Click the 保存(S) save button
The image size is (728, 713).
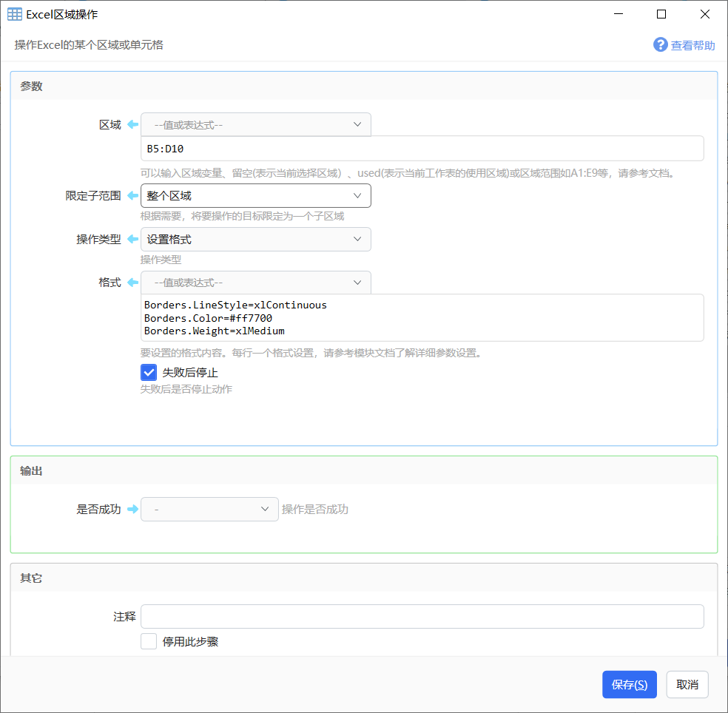tap(629, 684)
